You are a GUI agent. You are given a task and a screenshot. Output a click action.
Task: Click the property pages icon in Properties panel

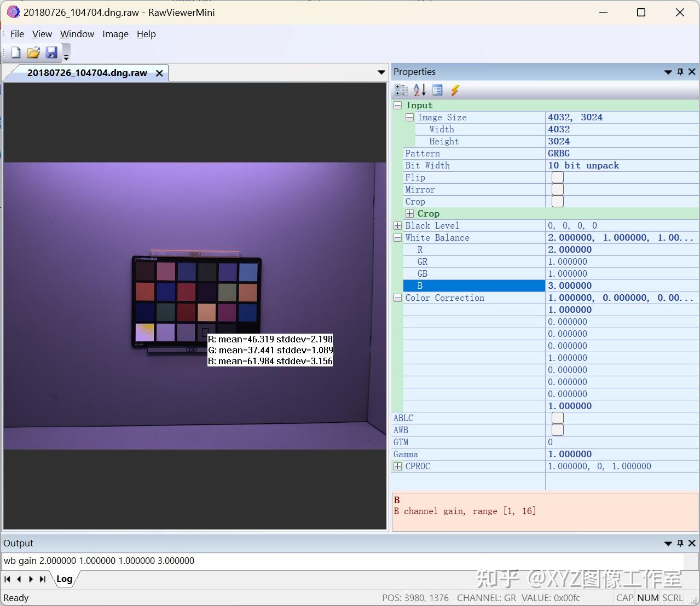pyautogui.click(x=437, y=90)
